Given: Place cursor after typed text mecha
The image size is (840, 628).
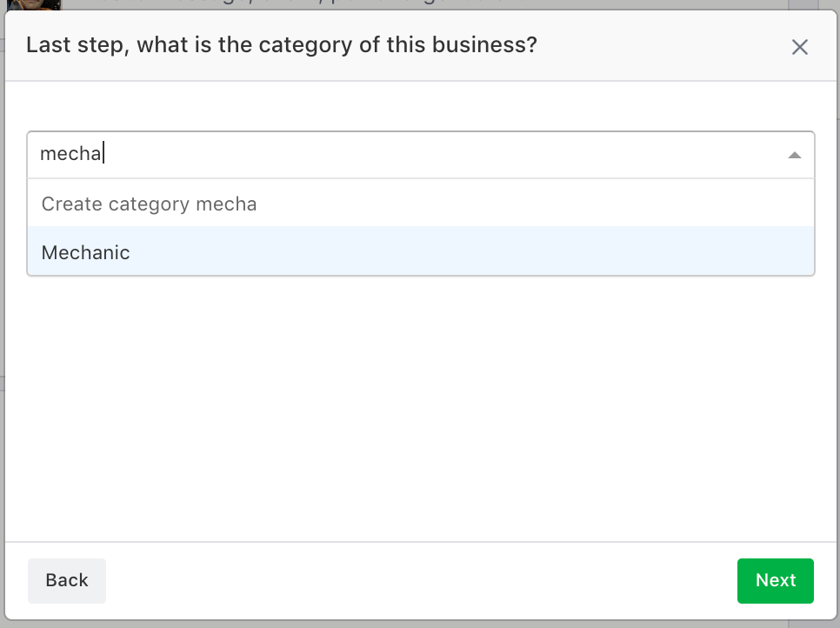Looking at the screenshot, I should coord(104,154).
